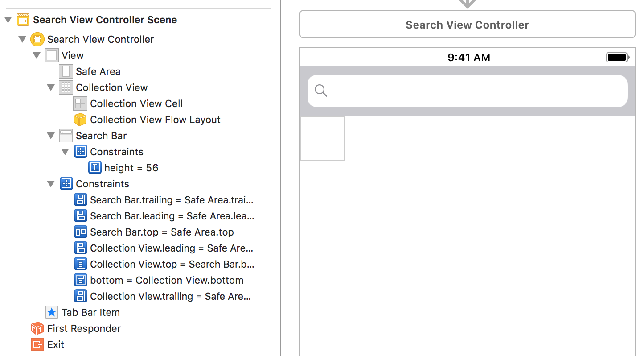Viewport: 644px width, 356px height.
Task: Collapse the View's top-level Constraints group
Action: tap(51, 184)
